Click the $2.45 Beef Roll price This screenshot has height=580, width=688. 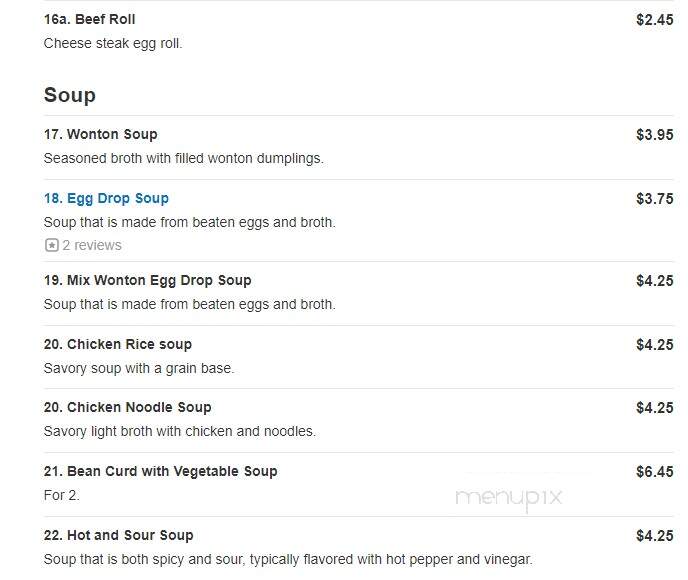655,20
